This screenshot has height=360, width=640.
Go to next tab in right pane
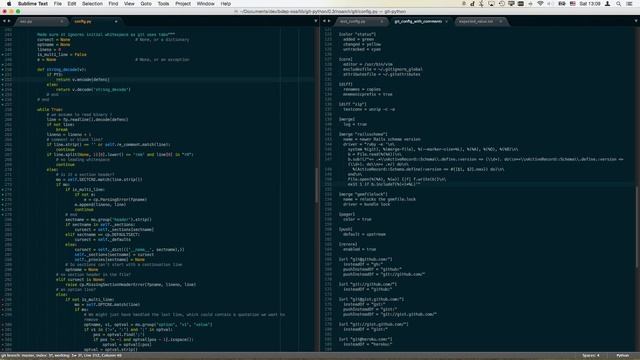[329, 21]
